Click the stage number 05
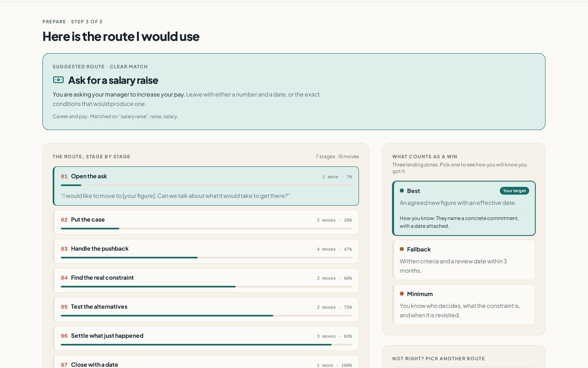 pyautogui.click(x=64, y=307)
